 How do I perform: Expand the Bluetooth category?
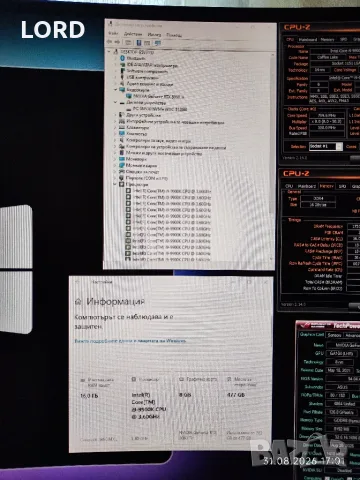(x=115, y=58)
